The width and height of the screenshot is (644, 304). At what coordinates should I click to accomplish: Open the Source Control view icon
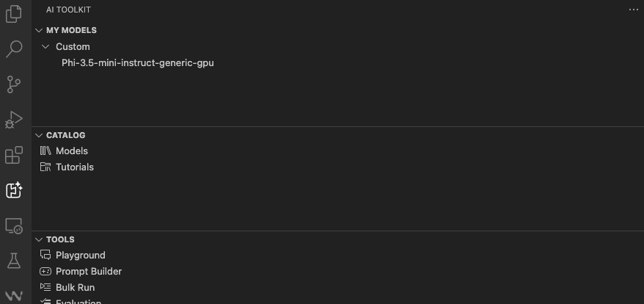(13, 84)
